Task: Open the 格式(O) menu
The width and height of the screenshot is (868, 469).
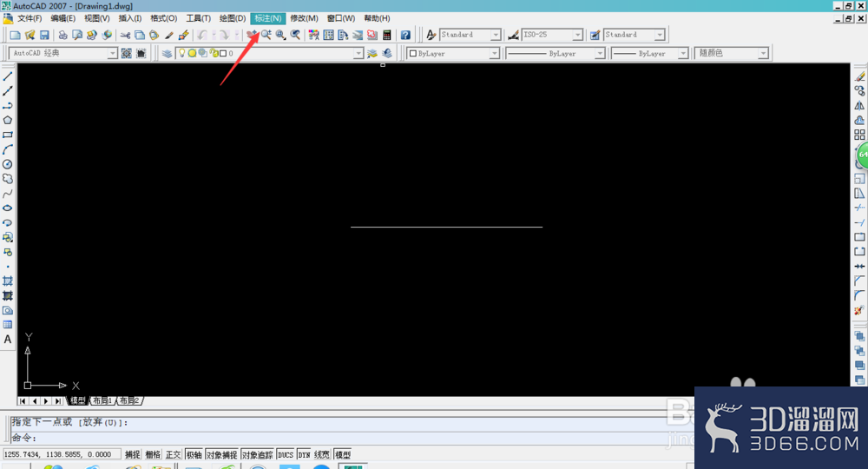Action: pos(164,18)
